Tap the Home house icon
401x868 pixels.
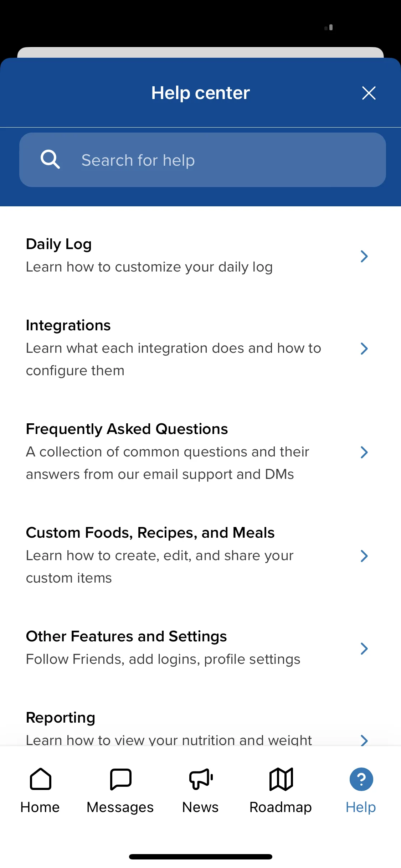[x=41, y=779]
